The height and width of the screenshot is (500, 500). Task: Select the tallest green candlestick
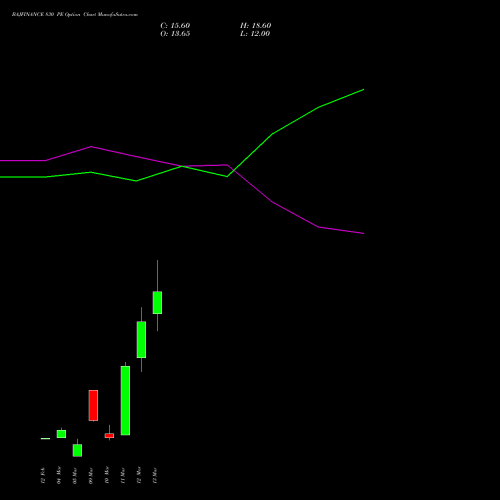pyautogui.click(x=125, y=400)
